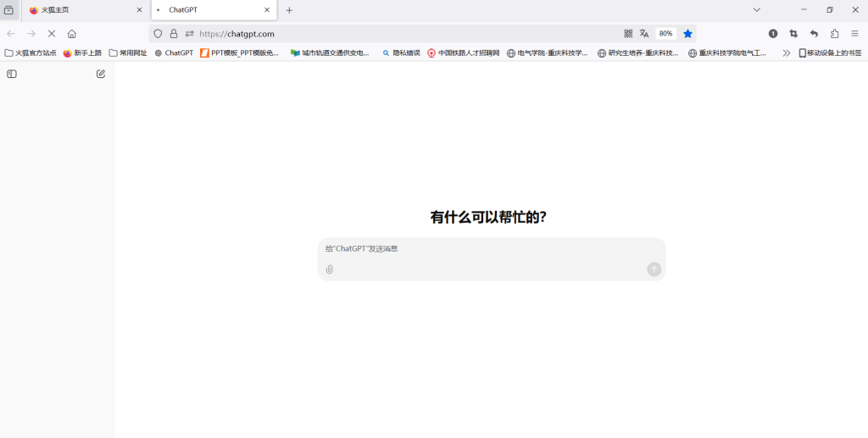
Task: Open the extensions puzzle icon
Action: (x=834, y=34)
